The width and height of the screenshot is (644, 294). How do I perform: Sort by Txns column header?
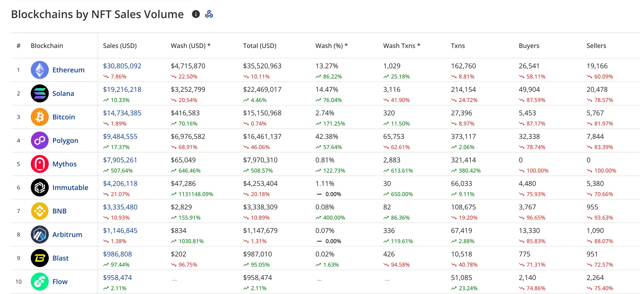tap(458, 46)
